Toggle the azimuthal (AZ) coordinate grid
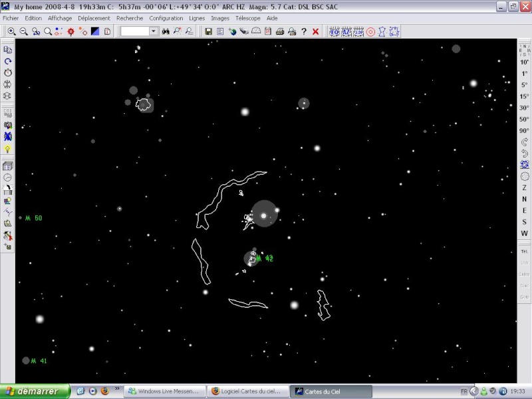This screenshot has height=399, width=532. click(x=347, y=31)
